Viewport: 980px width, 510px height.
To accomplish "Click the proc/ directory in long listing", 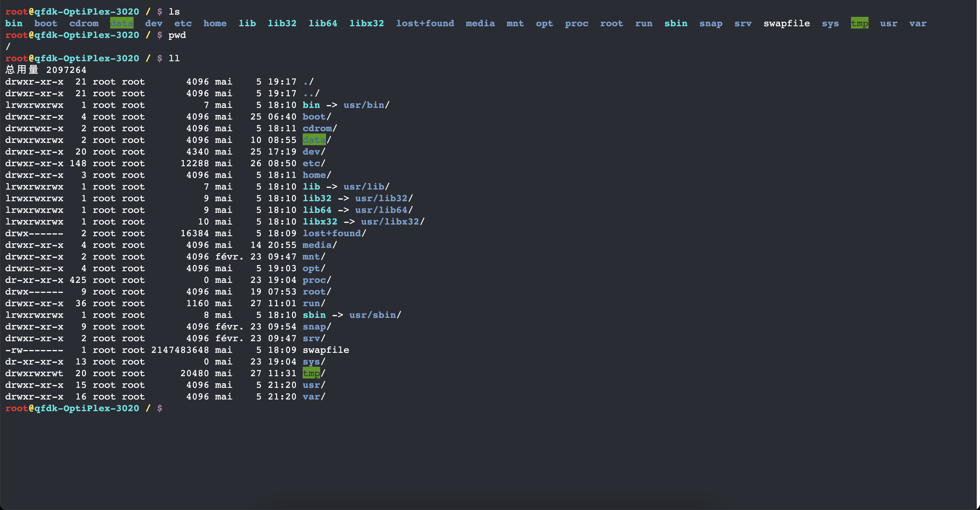I will pyautogui.click(x=314, y=280).
